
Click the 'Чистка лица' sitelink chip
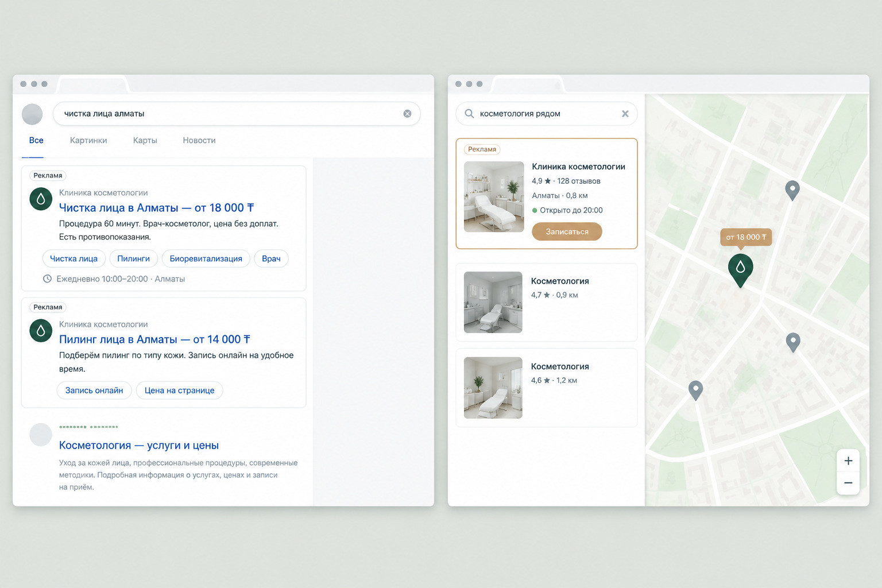[74, 258]
